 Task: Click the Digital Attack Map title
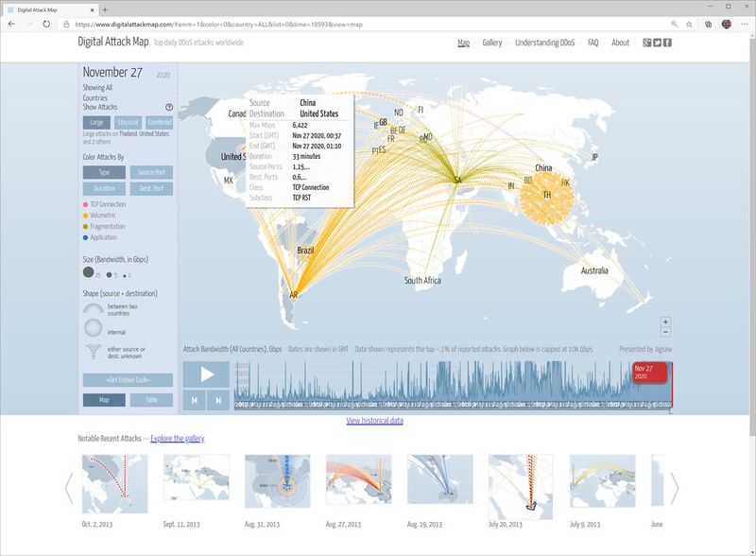coord(113,42)
